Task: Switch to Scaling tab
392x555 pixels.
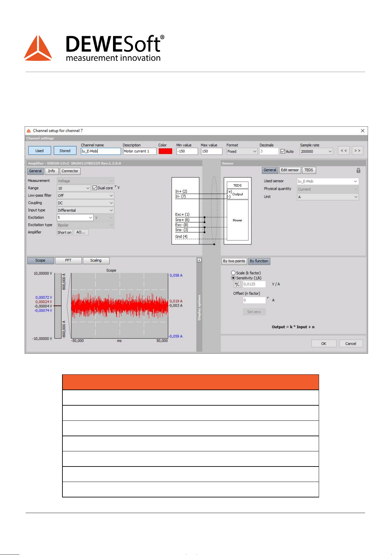Action: coord(96,261)
